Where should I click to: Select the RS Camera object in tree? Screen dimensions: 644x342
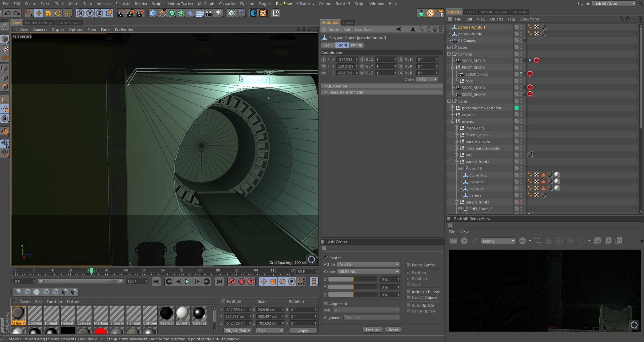pos(467,41)
